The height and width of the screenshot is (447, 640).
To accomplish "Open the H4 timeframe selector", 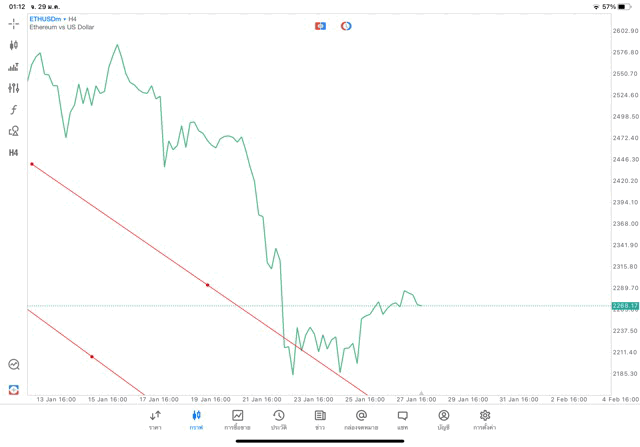I will pos(14,153).
